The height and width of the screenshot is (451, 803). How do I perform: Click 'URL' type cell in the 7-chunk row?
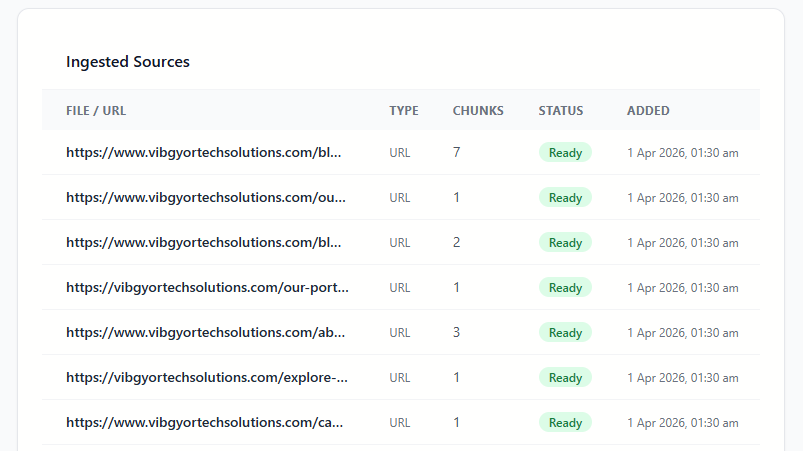pos(399,153)
